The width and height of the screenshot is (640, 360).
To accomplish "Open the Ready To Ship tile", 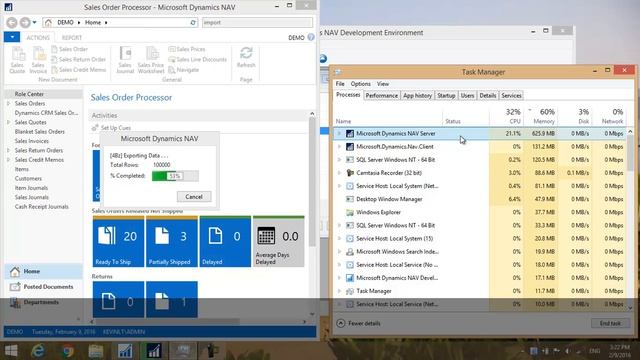I will (x=118, y=242).
